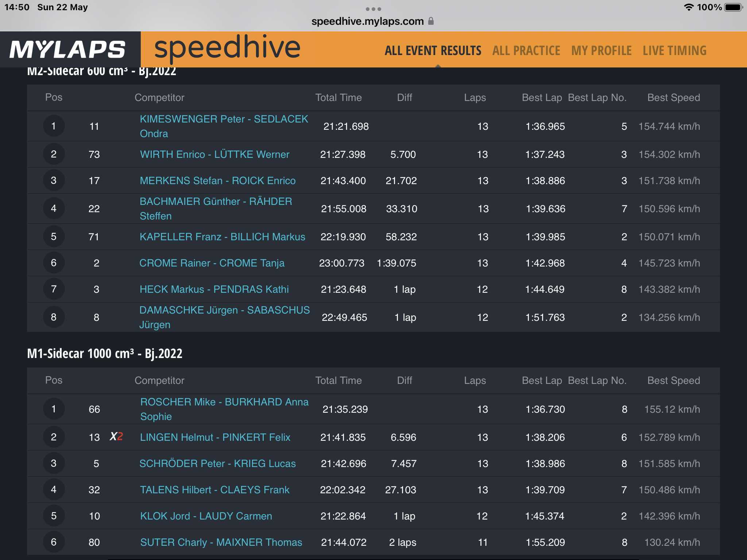The height and width of the screenshot is (560, 747).
Task: Click total time 22:49.465
Action: tap(344, 317)
